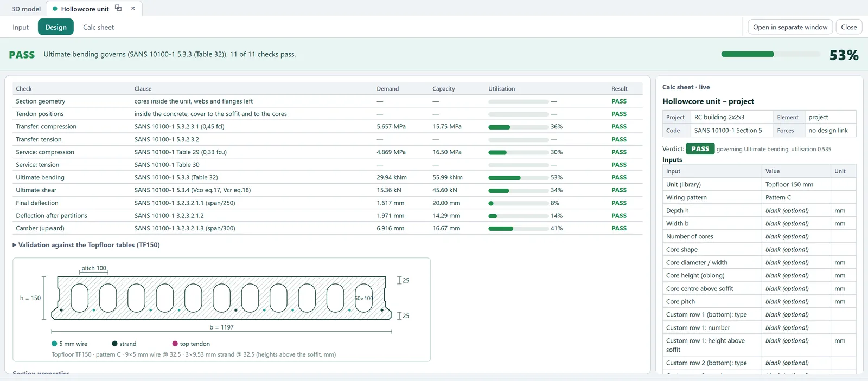Screen dimensions: 868x381
Task: Click the Service: compression check name
Action: tap(45, 152)
